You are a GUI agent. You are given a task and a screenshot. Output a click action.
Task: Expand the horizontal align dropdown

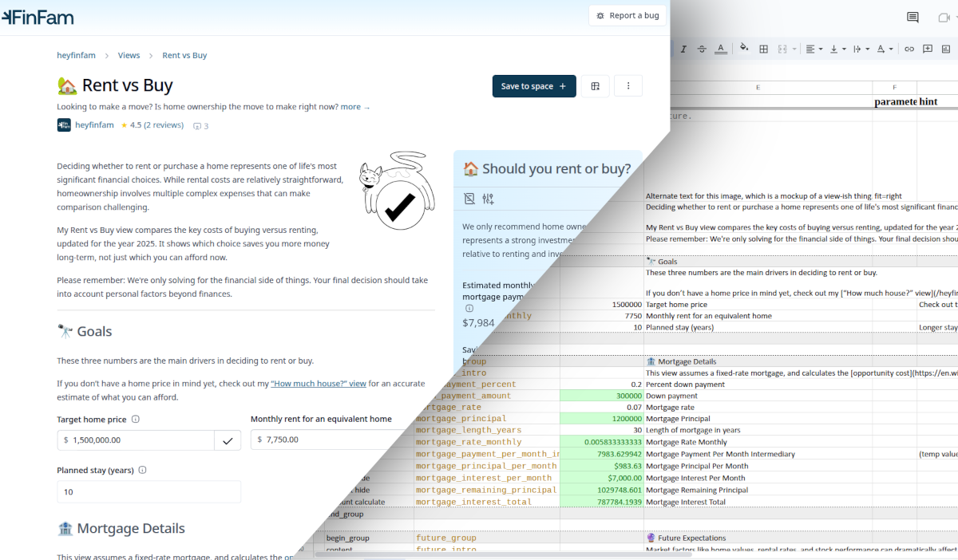coord(814,49)
